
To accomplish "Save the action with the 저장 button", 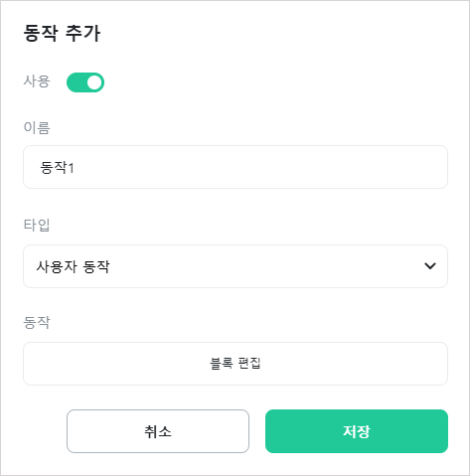I will 357,431.
